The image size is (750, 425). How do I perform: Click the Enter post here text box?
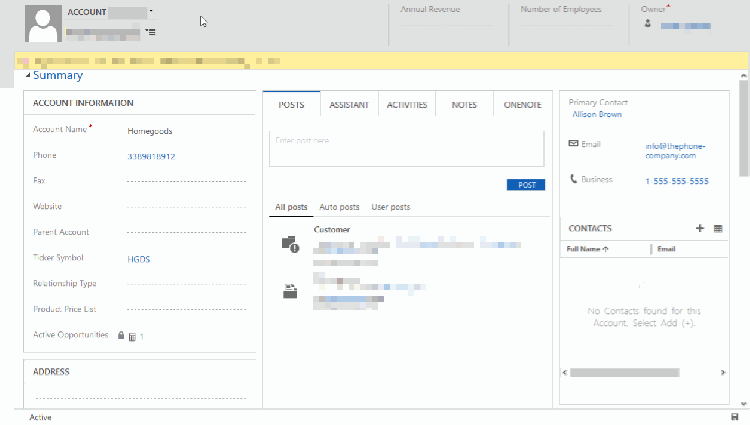click(406, 148)
